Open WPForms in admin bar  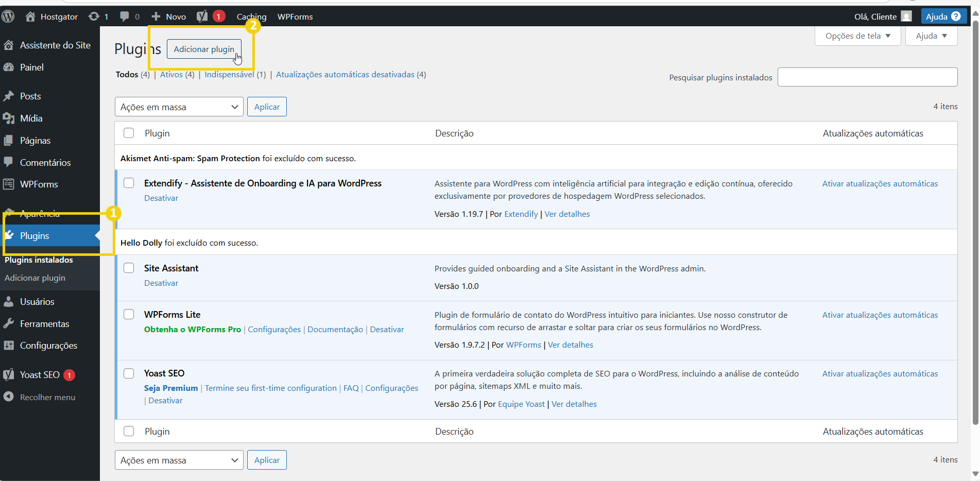[x=295, y=16]
